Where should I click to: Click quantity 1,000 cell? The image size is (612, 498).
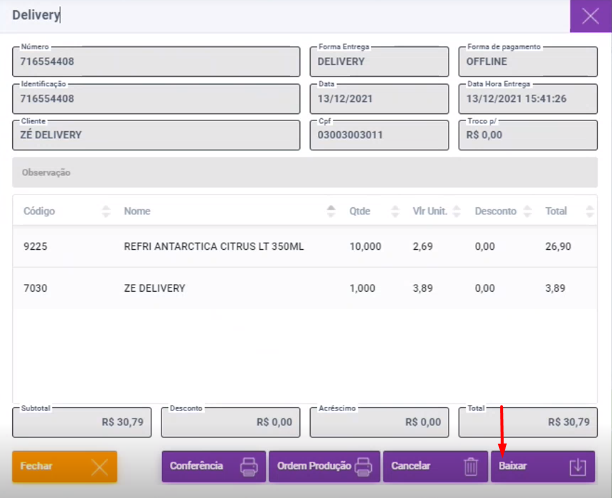(362, 288)
